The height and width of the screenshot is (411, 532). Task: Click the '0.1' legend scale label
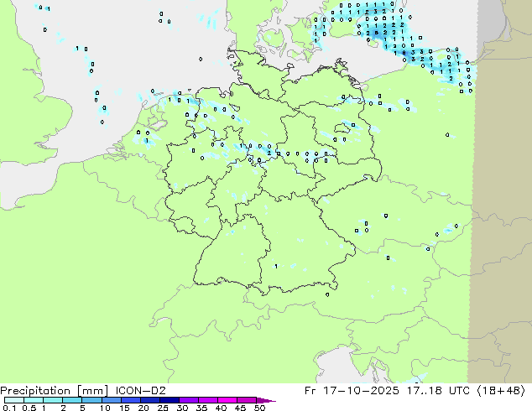[x=9, y=408]
